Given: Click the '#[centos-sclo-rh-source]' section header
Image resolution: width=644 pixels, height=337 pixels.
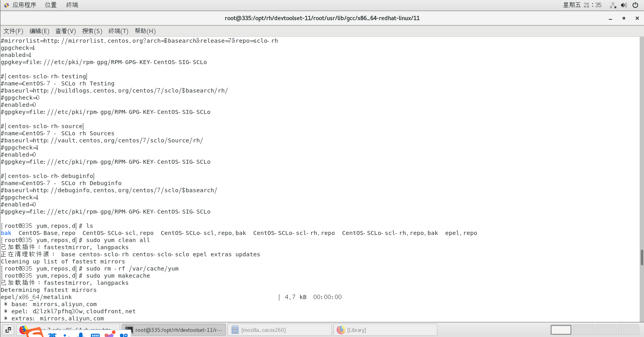Looking at the screenshot, I should point(42,126).
